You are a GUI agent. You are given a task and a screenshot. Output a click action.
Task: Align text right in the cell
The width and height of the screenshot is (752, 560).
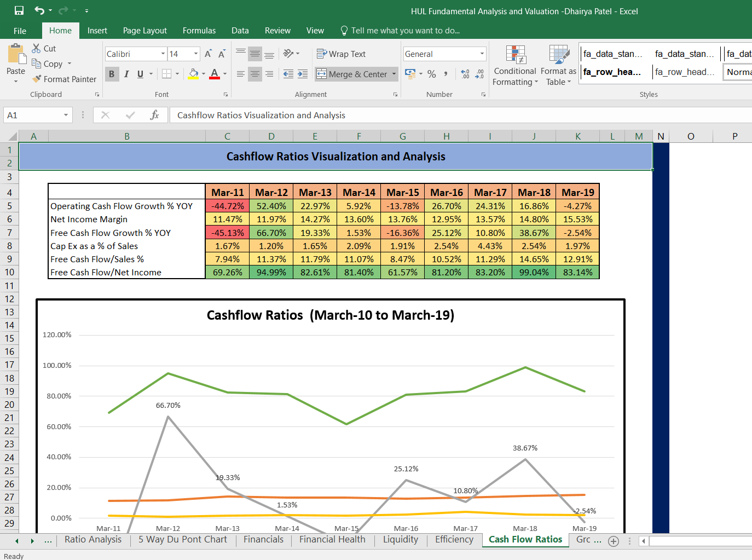pos(269,74)
